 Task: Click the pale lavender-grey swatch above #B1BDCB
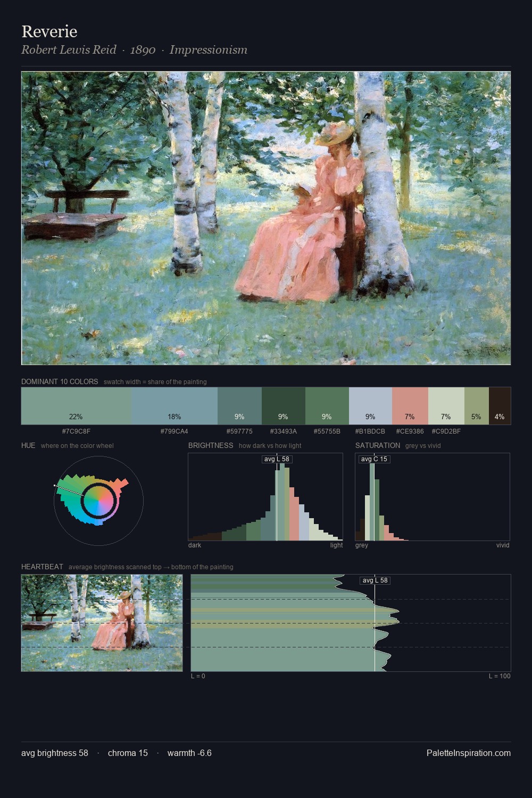point(370,405)
